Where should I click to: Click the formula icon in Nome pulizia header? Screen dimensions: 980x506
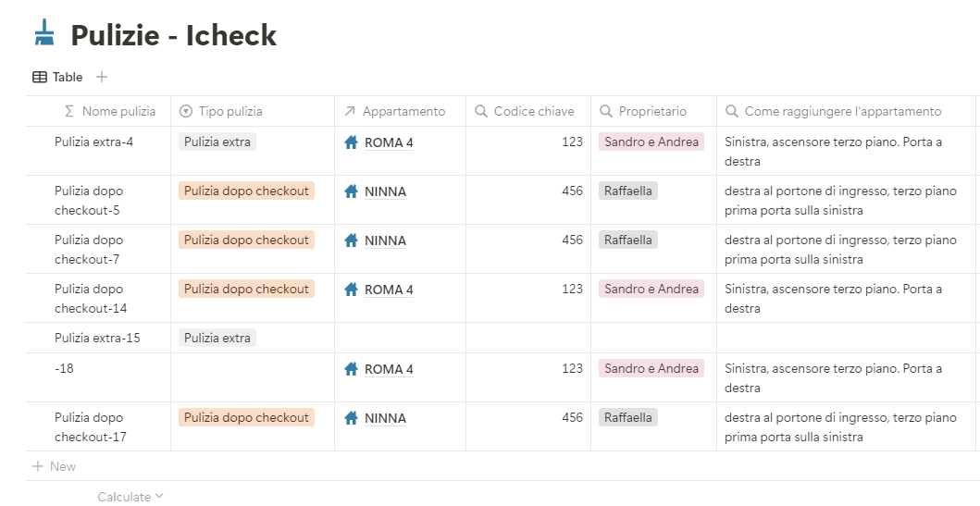[x=69, y=112]
